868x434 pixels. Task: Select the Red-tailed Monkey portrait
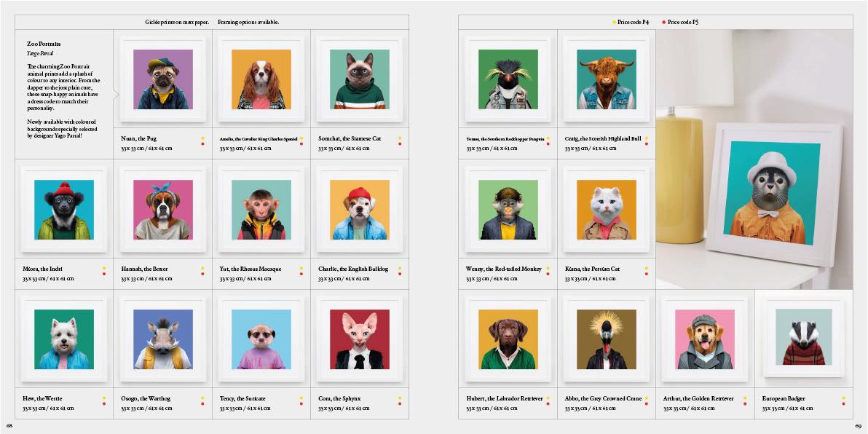(x=508, y=209)
